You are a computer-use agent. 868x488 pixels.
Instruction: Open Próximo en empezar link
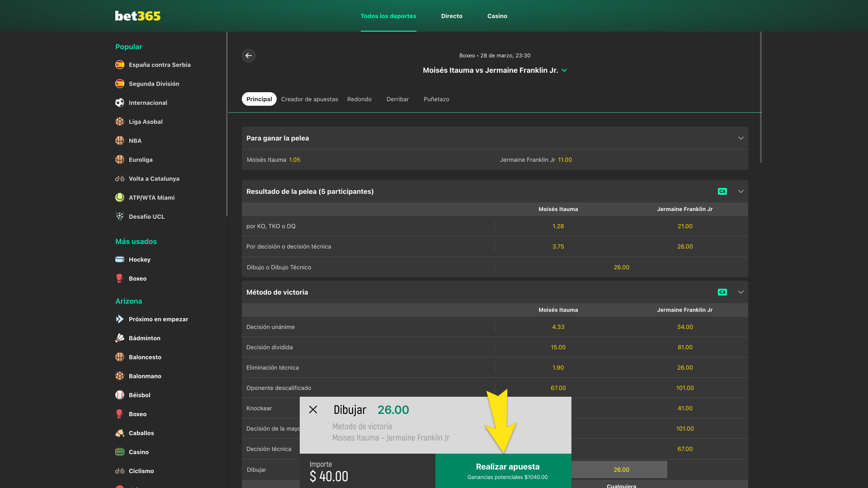(x=158, y=319)
